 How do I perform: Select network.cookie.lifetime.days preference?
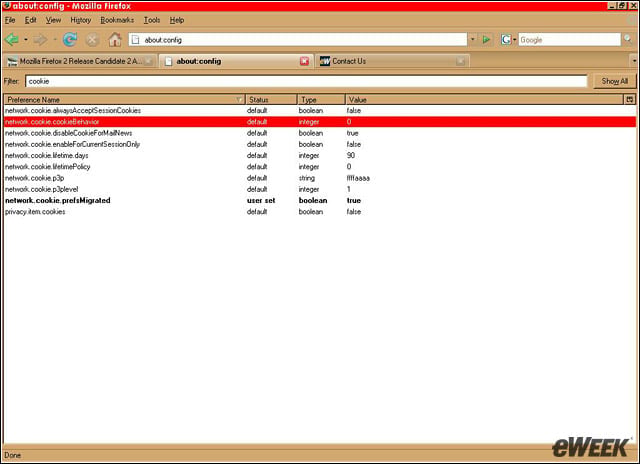click(x=320, y=155)
